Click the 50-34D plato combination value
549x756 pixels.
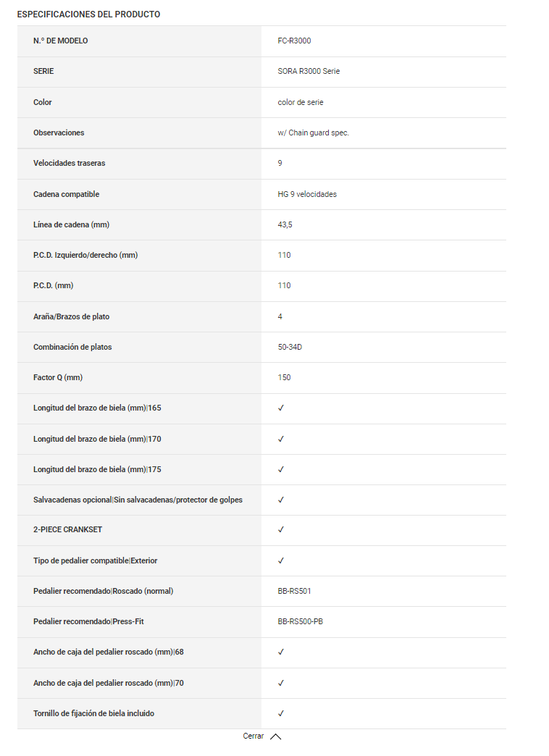tap(290, 347)
